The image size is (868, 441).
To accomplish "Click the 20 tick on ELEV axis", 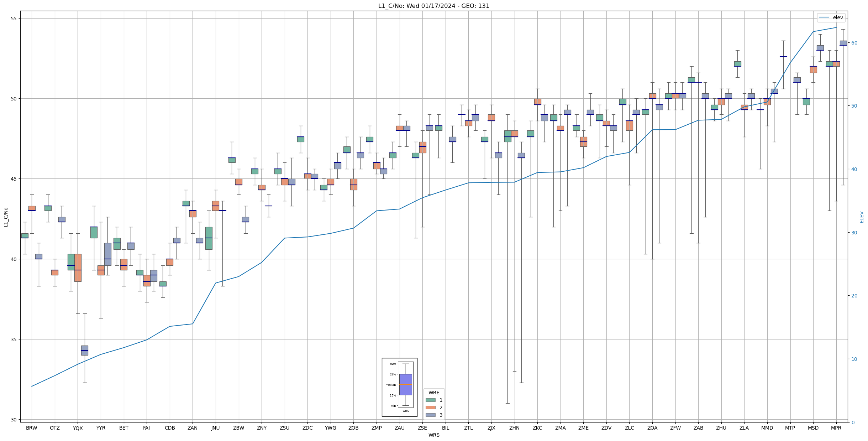I will [x=854, y=296].
